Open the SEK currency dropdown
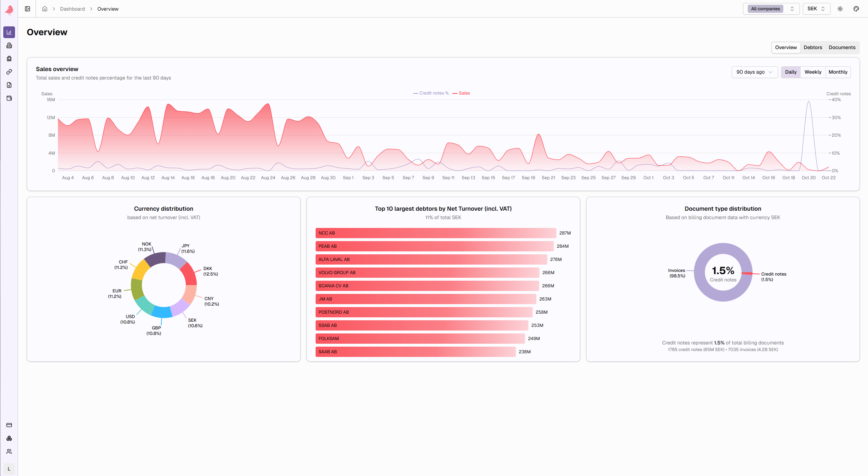The height and width of the screenshot is (476, 868). pos(816,9)
